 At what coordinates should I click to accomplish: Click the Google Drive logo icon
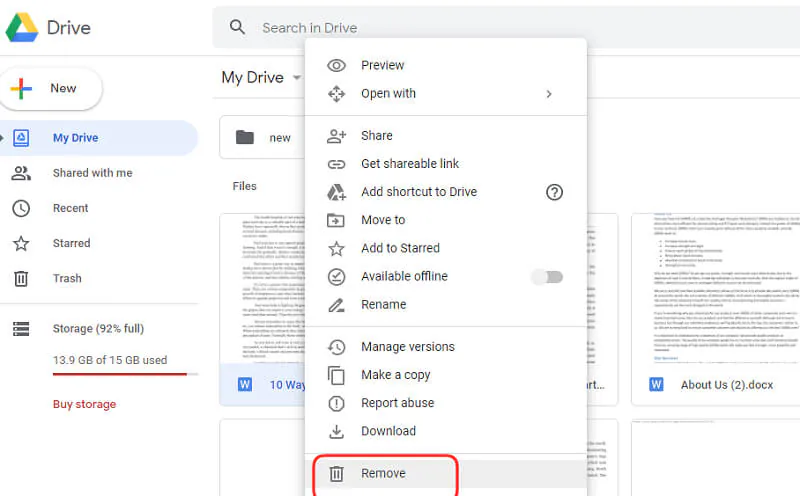pos(22,27)
